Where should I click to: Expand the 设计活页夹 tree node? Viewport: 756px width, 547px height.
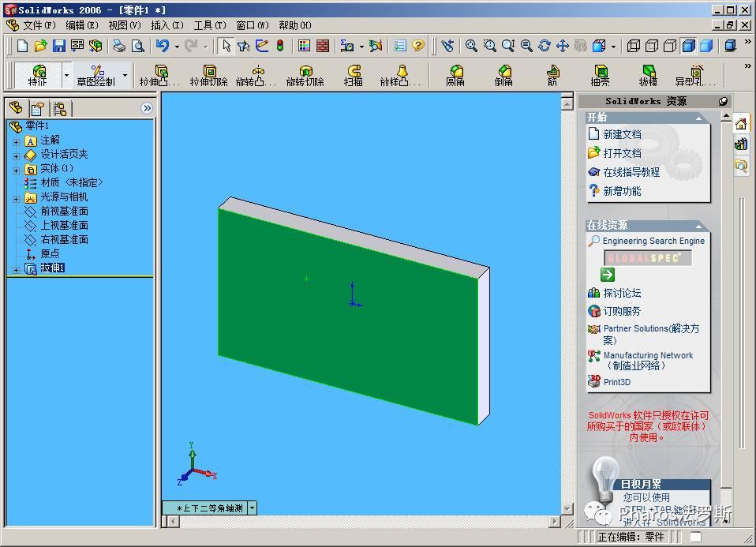coord(17,156)
